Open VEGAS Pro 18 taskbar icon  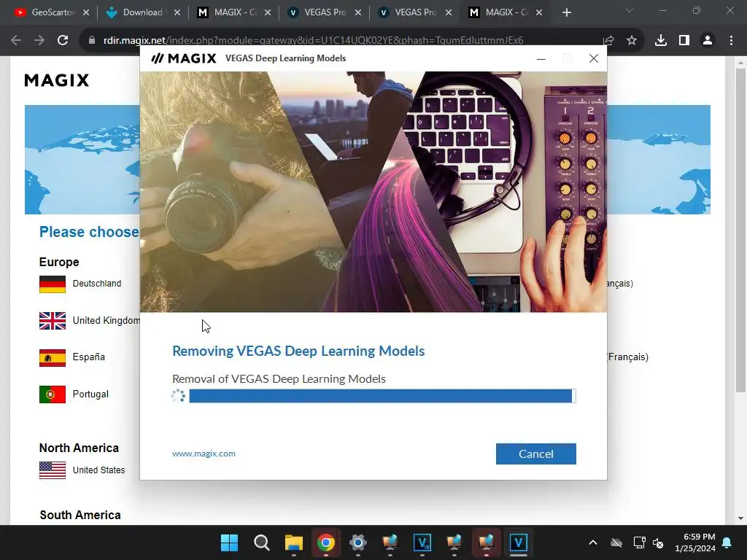click(422, 542)
